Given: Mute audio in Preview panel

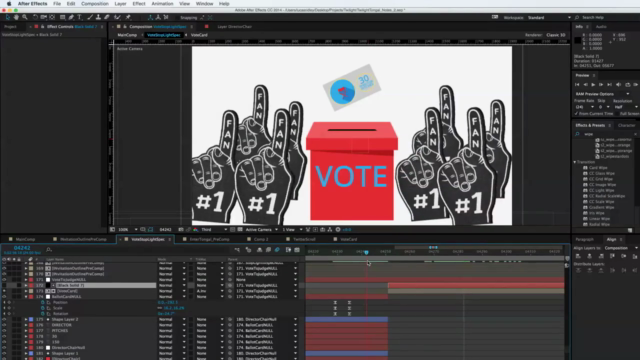Looking at the screenshot, I should click(x=618, y=84).
